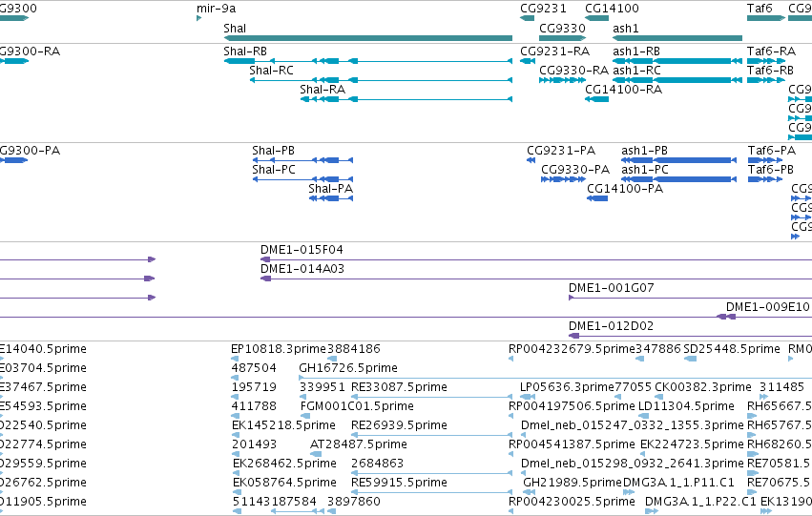812x516 pixels.
Task: Open the DMG3A.1_1.P11.C1 EST label
Action: (678, 484)
